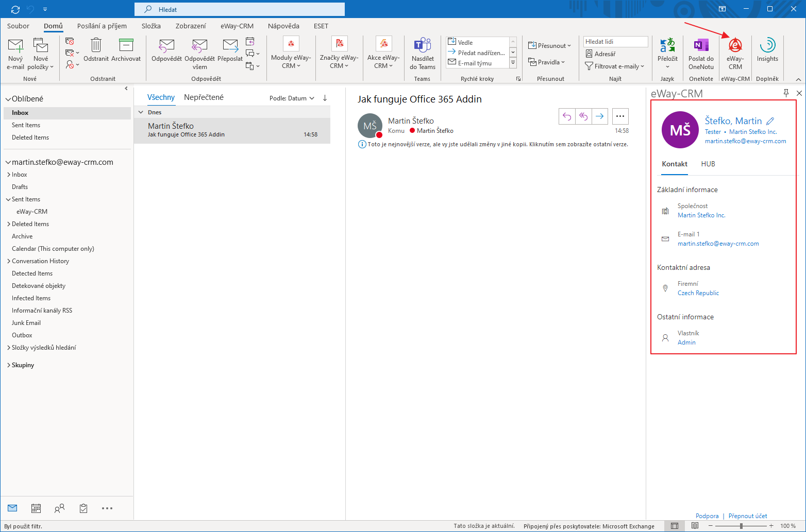Select the Martin Štefko email in list
This screenshot has height=532, width=806.
coord(232,130)
